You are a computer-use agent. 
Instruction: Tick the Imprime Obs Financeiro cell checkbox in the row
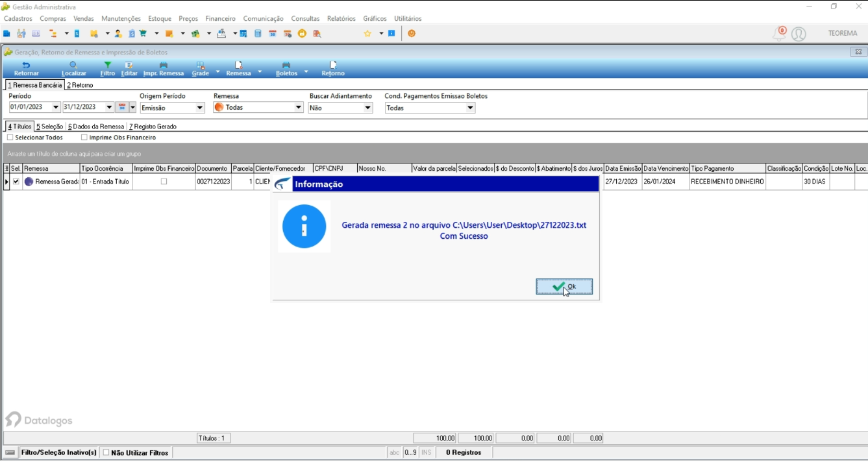(x=164, y=182)
